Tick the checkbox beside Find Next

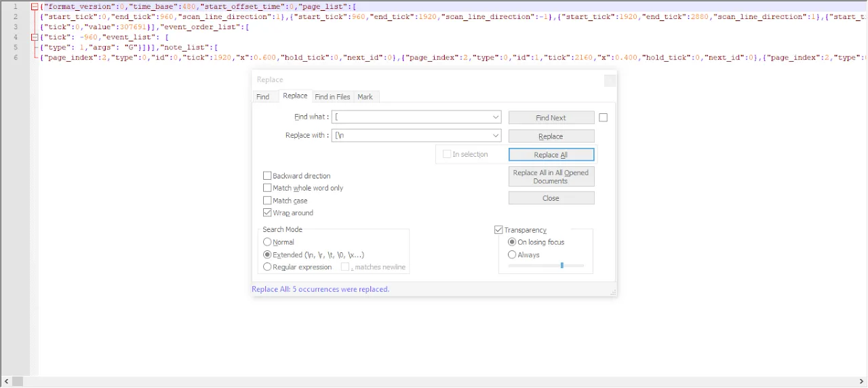[x=604, y=117]
